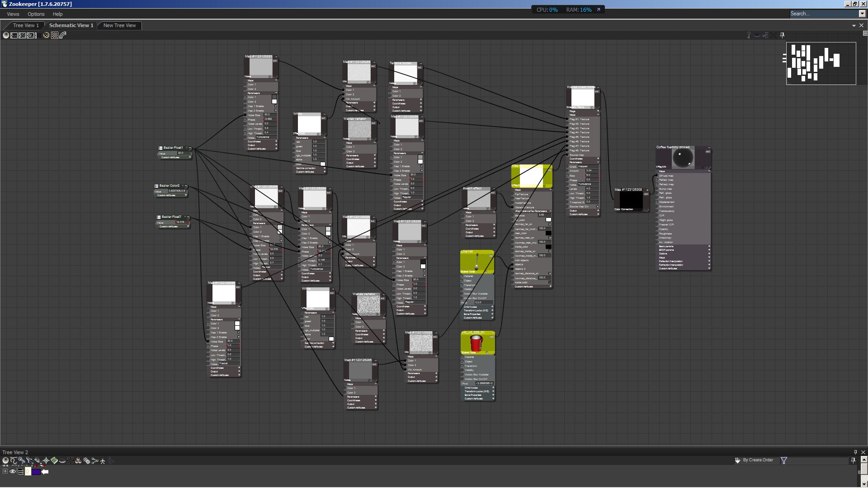Switch to the Tree View 1 tab
Image resolution: width=868 pixels, height=488 pixels.
(26, 25)
